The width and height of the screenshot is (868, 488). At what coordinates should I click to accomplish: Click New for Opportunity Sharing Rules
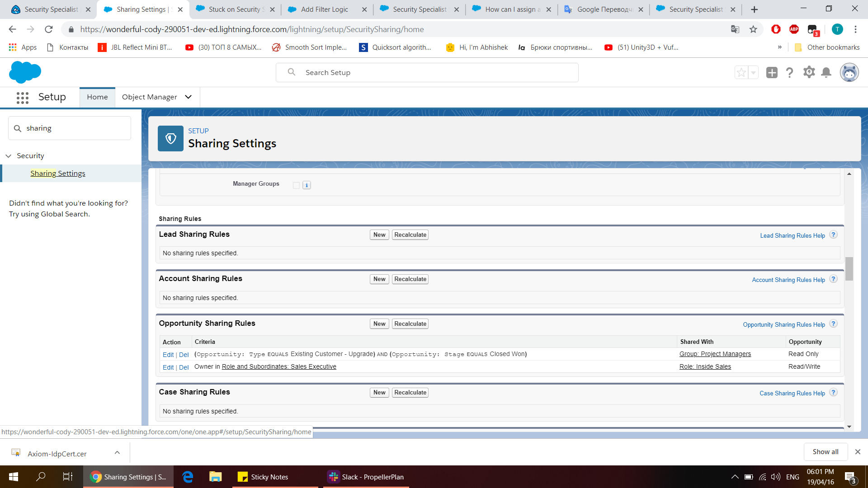[379, 324]
